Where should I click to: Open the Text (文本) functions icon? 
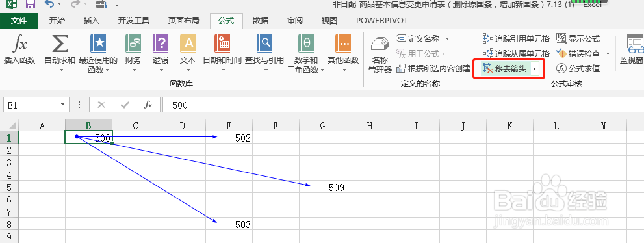pyautogui.click(x=188, y=44)
